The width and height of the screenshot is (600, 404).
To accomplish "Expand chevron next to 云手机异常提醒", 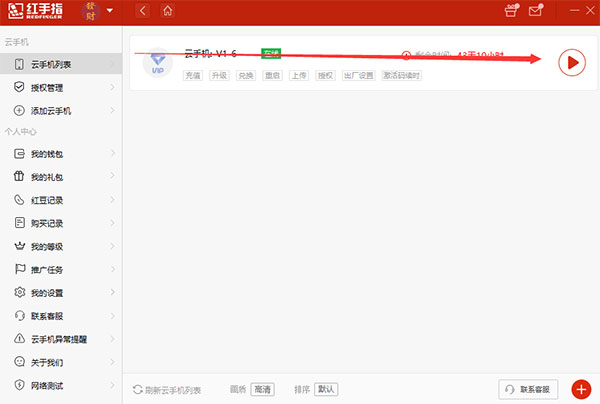I will 112,339.
